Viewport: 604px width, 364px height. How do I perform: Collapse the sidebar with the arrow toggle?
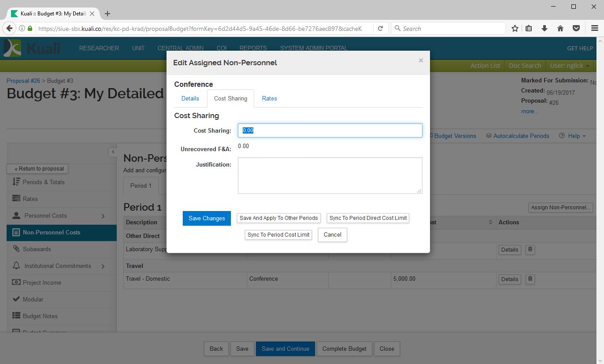pyautogui.click(x=113, y=152)
